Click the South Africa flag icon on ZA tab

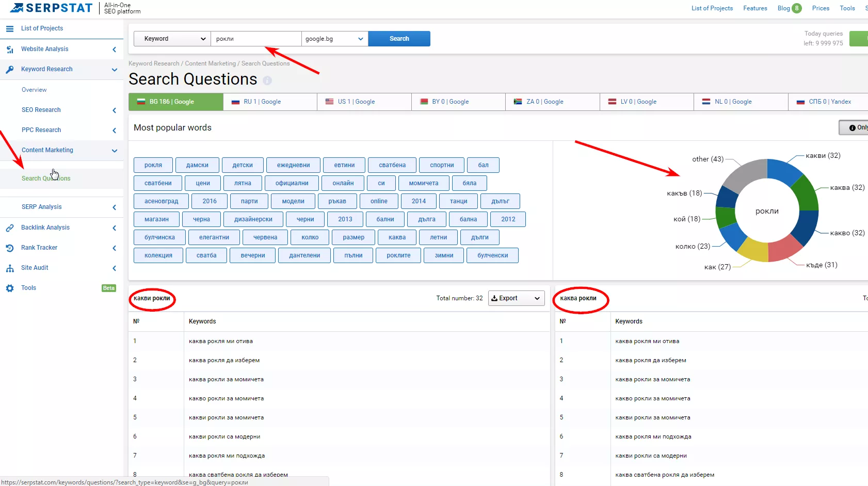[518, 102]
